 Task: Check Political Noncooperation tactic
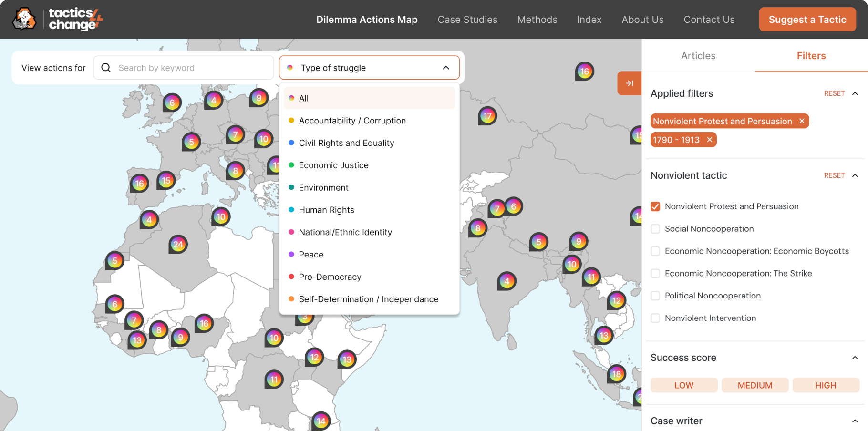(655, 296)
